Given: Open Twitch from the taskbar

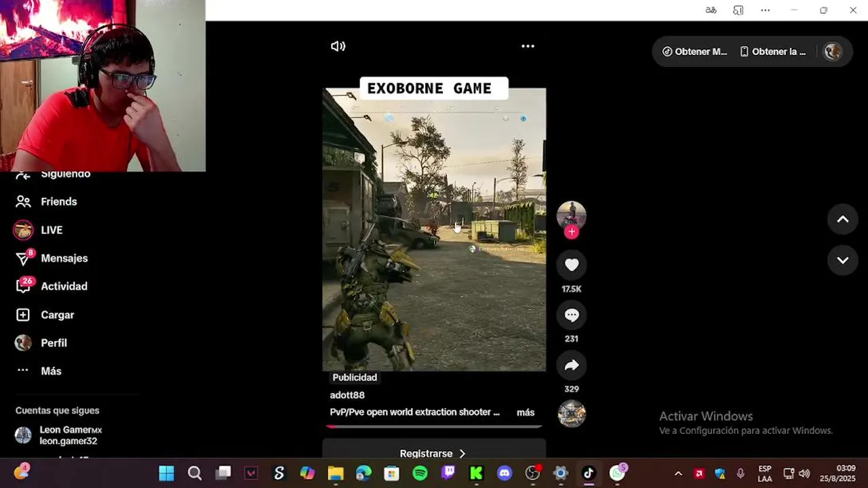Looking at the screenshot, I should (x=448, y=473).
